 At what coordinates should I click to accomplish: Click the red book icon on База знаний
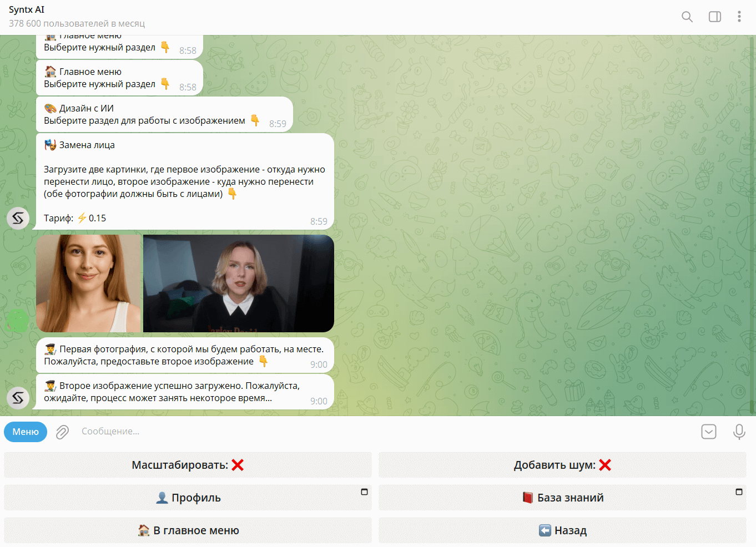(x=528, y=498)
